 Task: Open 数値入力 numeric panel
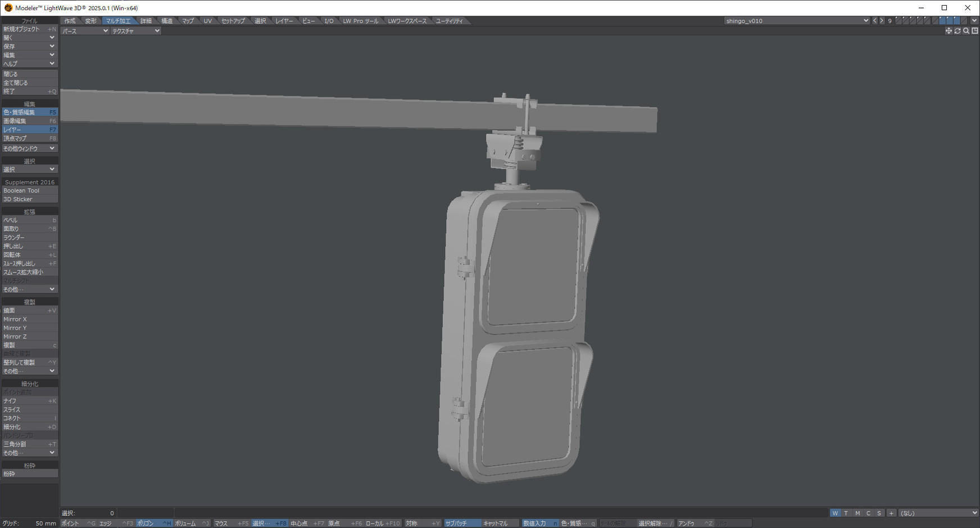pyautogui.click(x=540, y=523)
